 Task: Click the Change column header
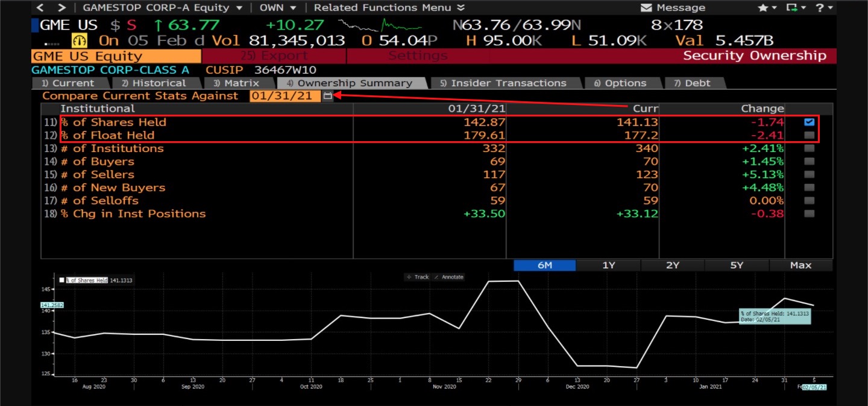pyautogui.click(x=763, y=109)
